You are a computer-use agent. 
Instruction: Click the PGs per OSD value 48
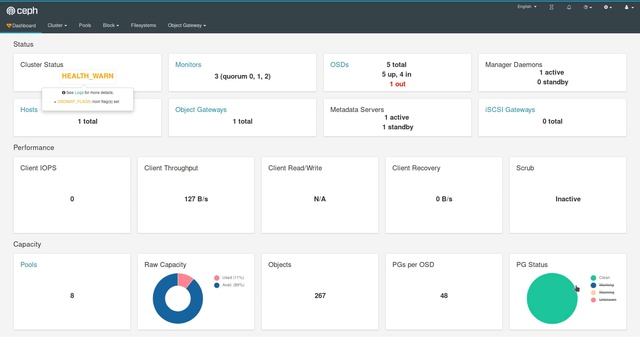point(444,296)
